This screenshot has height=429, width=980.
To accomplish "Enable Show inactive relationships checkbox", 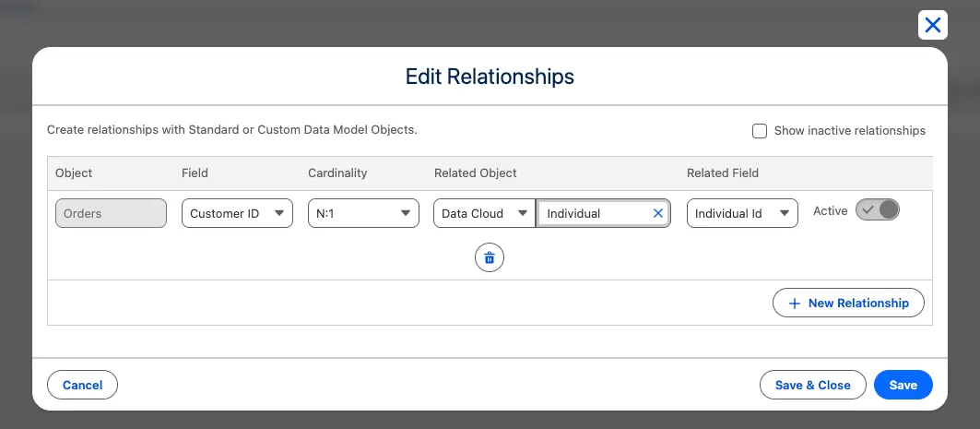I will click(x=760, y=131).
